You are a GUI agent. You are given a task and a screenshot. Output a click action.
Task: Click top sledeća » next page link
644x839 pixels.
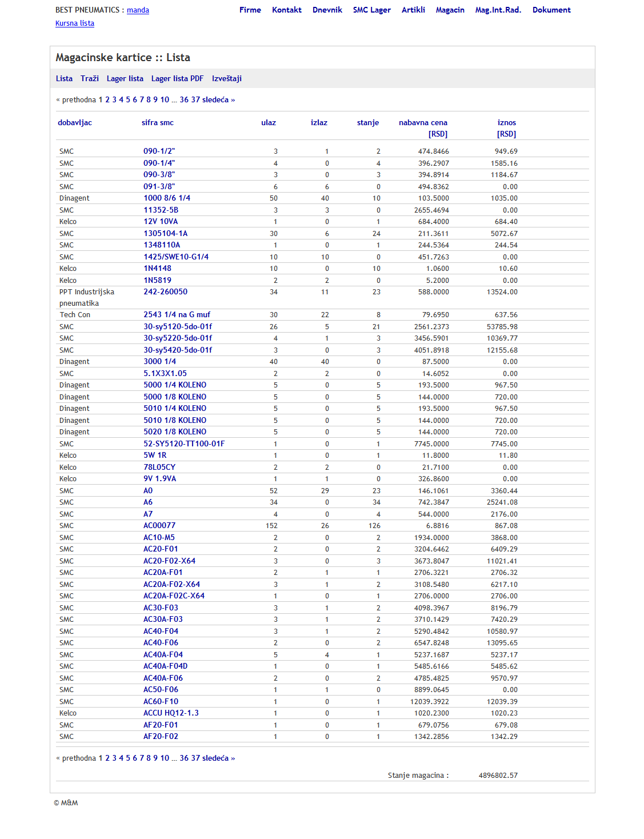(219, 100)
